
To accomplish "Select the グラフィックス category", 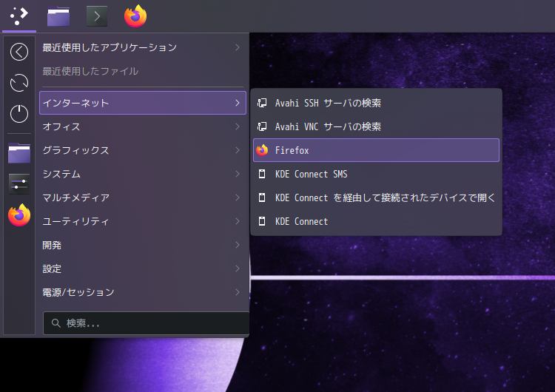I will pos(143,150).
